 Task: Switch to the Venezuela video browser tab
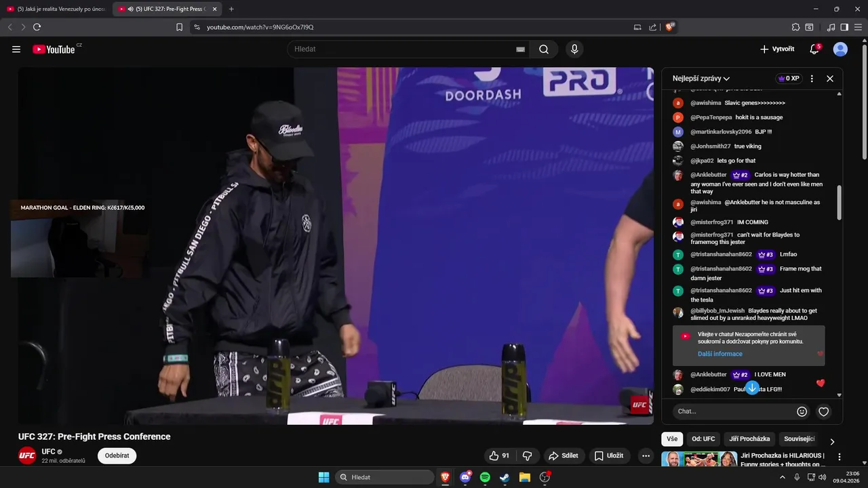point(56,9)
